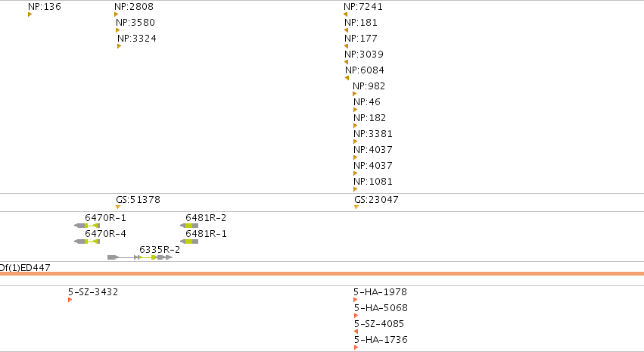Select the left-pointing red arrow under 5-SZ-4085
Screen dimensions: 644x352
coord(356,332)
